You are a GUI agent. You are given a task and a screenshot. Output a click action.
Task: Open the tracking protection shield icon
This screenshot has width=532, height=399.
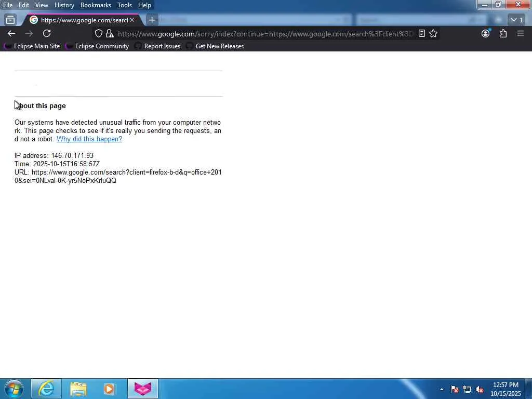coord(98,33)
